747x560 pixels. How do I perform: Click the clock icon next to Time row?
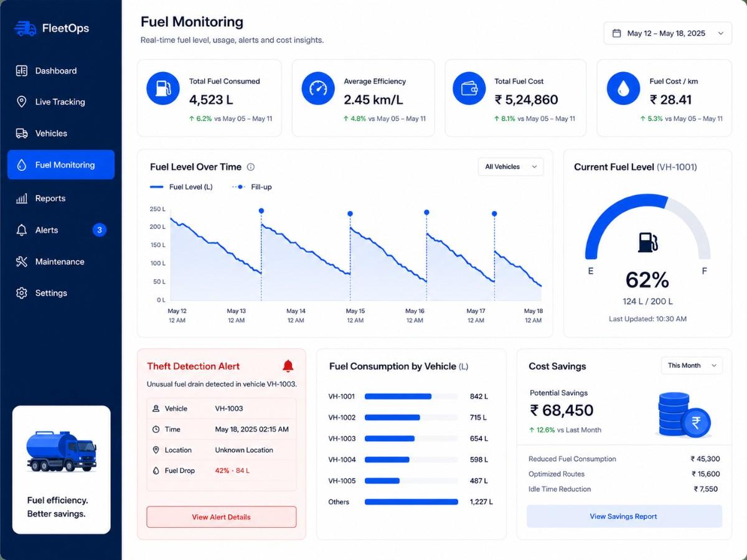click(x=156, y=429)
